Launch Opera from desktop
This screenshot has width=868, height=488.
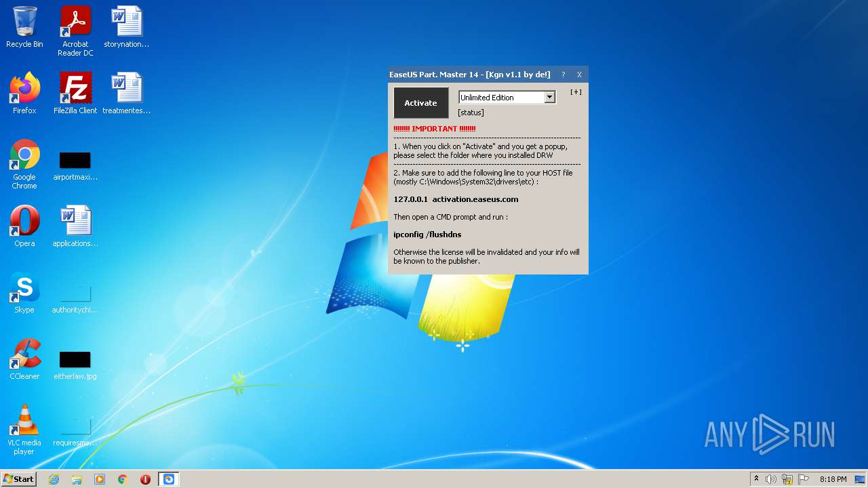click(x=24, y=226)
